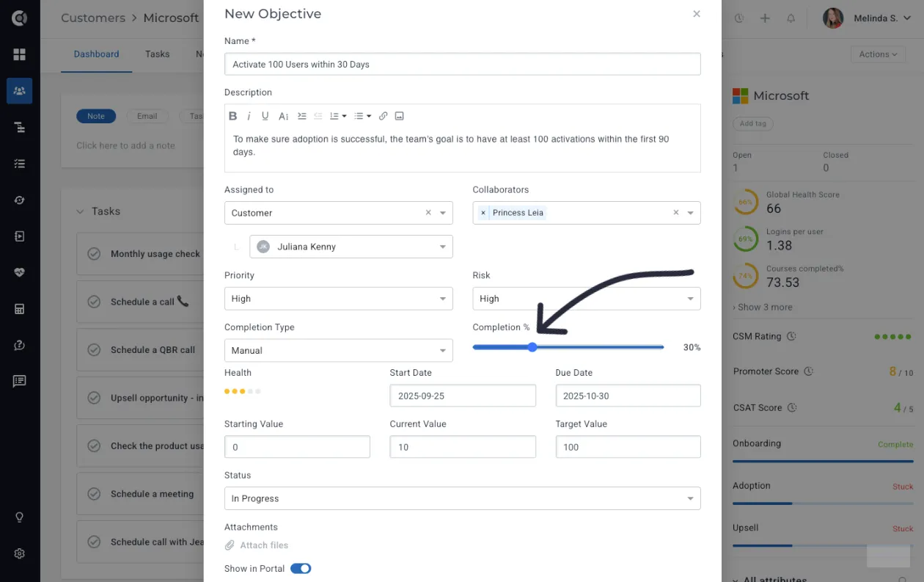Underline text via Description toolbar
The image size is (924, 582).
pyautogui.click(x=265, y=116)
